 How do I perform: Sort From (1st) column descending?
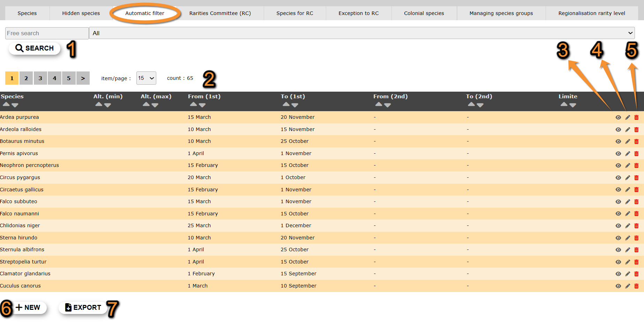[x=202, y=105]
